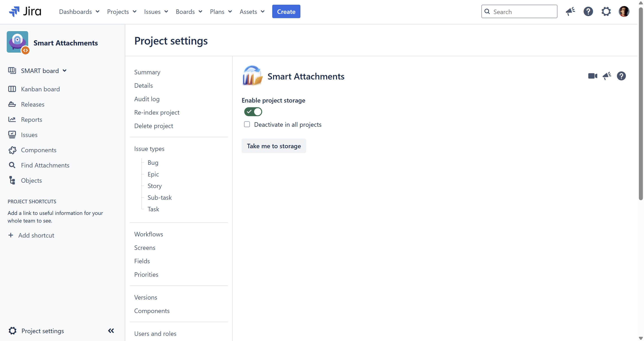Viewport: 644px width, 341px height.
Task: Open the administration gear icon in top bar
Action: click(x=606, y=11)
